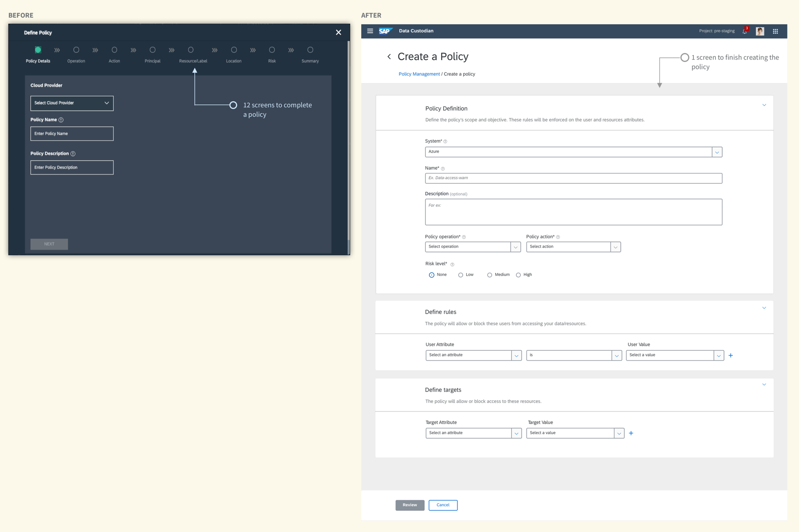Jump to the Summary wizard step
799x532 pixels.
[310, 50]
